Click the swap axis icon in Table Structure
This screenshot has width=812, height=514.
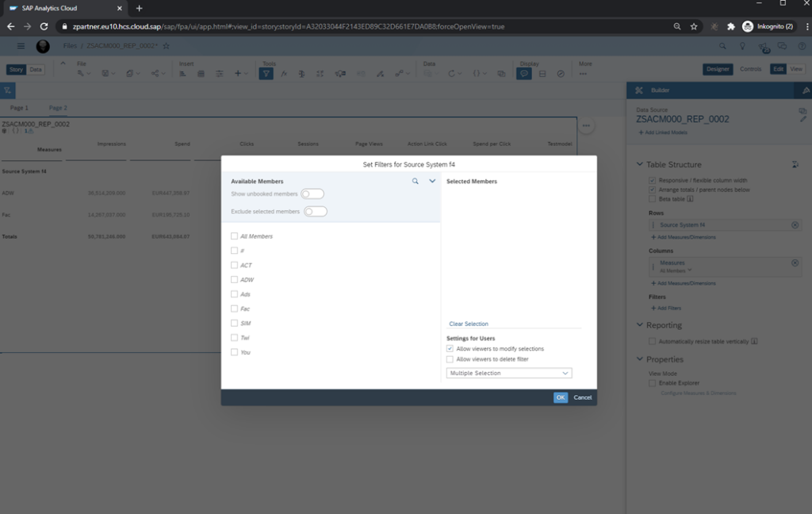(795, 164)
